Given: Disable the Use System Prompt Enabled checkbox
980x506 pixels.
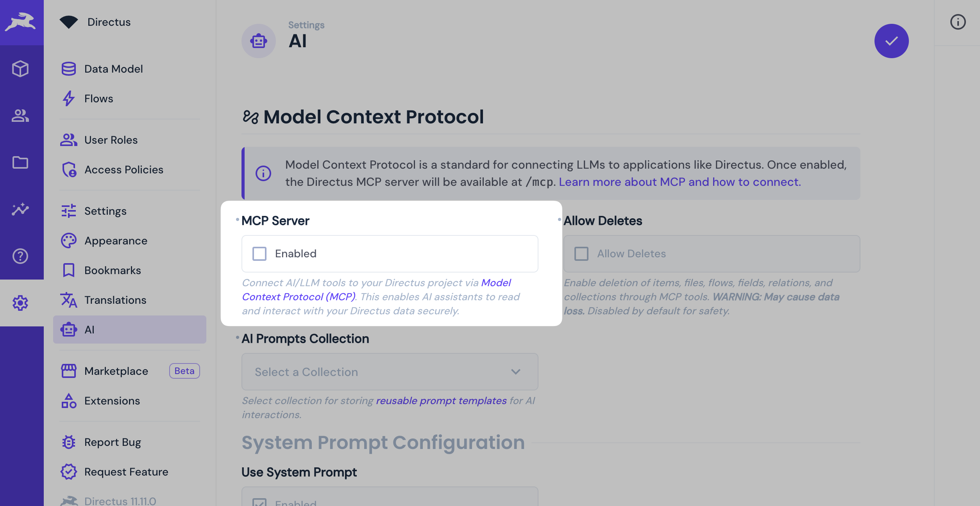Looking at the screenshot, I should [259, 503].
